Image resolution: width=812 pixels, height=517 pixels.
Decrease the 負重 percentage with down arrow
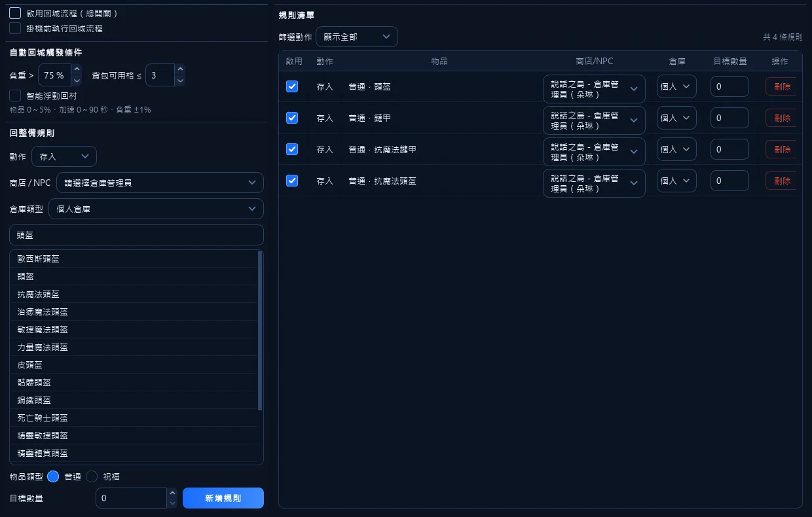click(x=77, y=80)
